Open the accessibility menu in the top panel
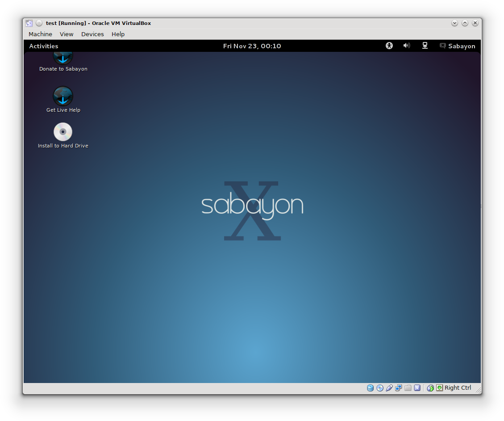 [389, 46]
